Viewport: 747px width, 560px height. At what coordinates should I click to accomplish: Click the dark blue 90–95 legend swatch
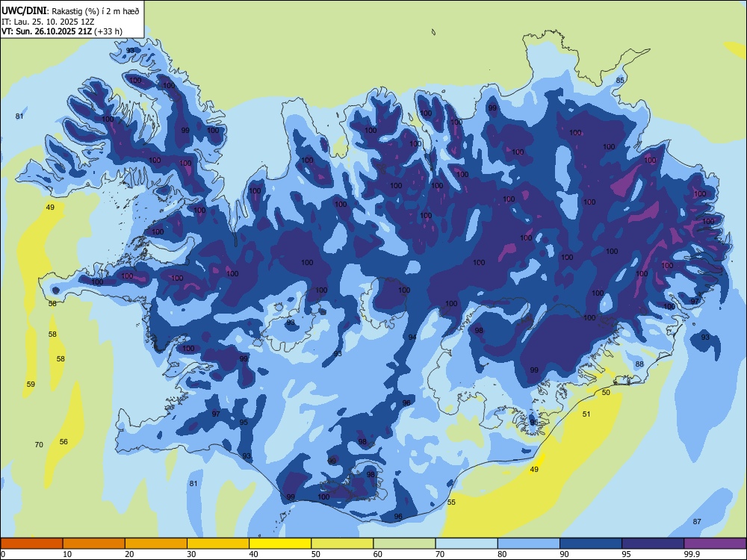591,544
